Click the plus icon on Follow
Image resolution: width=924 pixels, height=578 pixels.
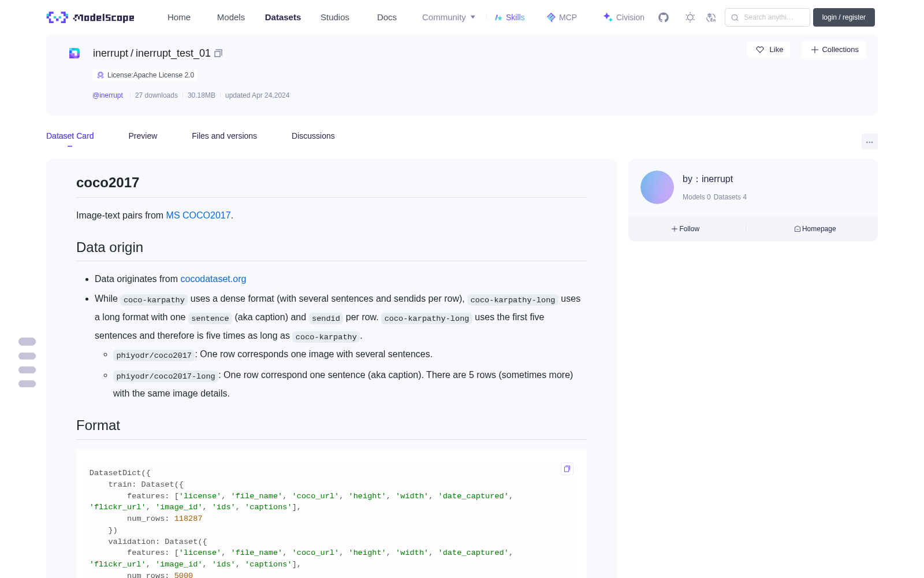pyautogui.click(x=674, y=229)
